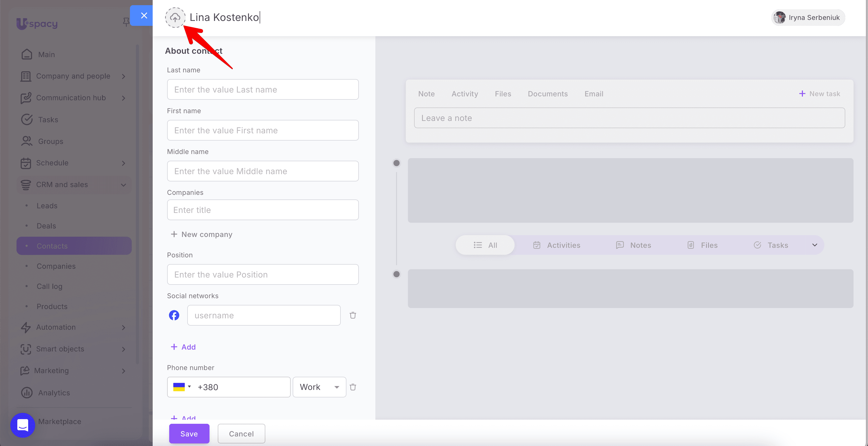Click the New task button
This screenshot has height=446, width=868.
(819, 94)
